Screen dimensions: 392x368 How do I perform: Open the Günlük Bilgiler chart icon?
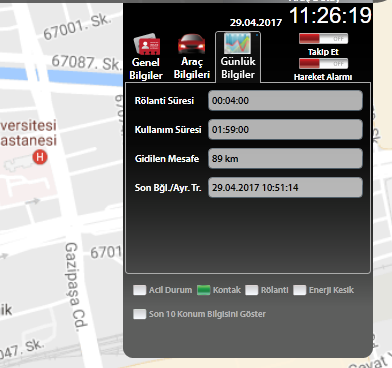(x=237, y=43)
